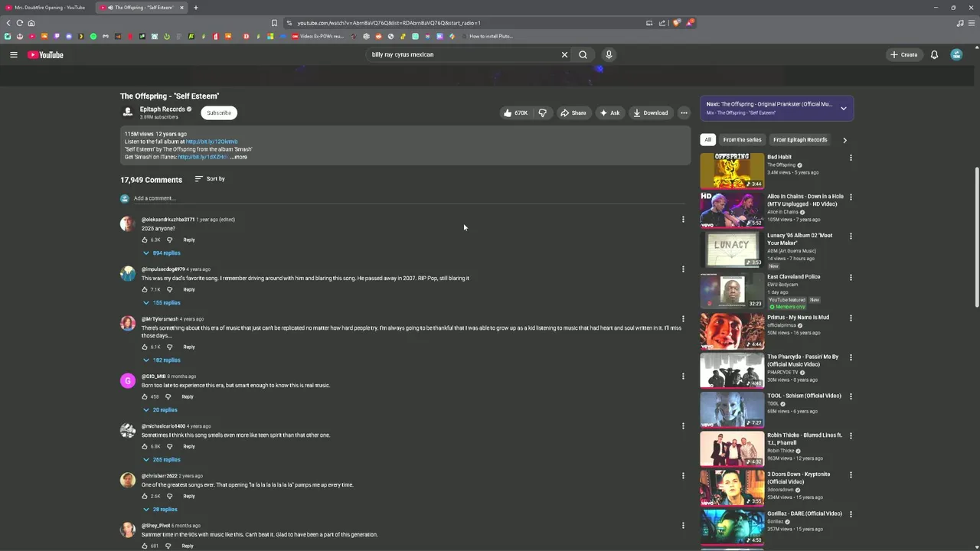Image resolution: width=980 pixels, height=551 pixels.
Task: Click the browser address bar URL
Action: click(x=389, y=23)
